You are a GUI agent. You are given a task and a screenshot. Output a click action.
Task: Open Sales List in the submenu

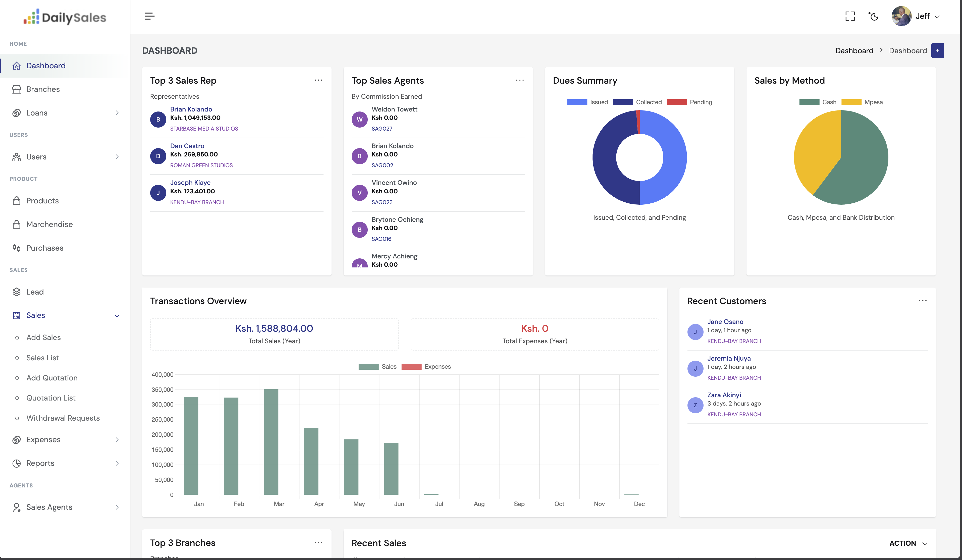click(42, 358)
